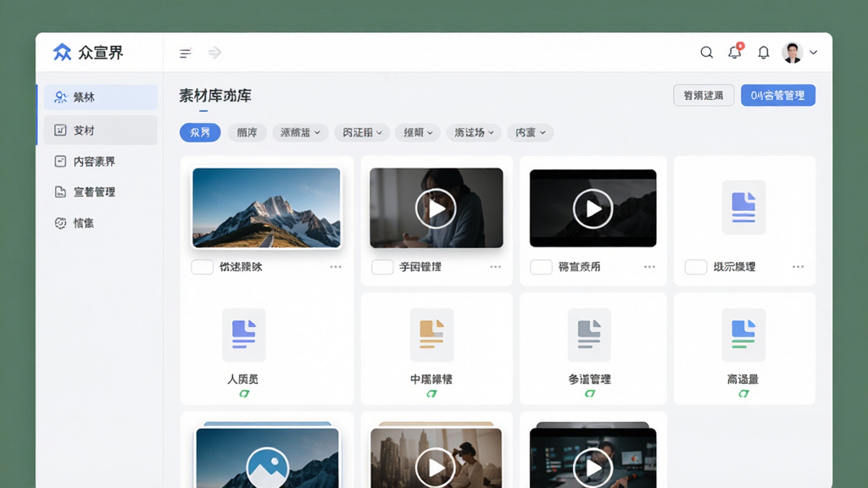
Task: Open the mountain photo thumbnail in the top row
Action: (266, 208)
